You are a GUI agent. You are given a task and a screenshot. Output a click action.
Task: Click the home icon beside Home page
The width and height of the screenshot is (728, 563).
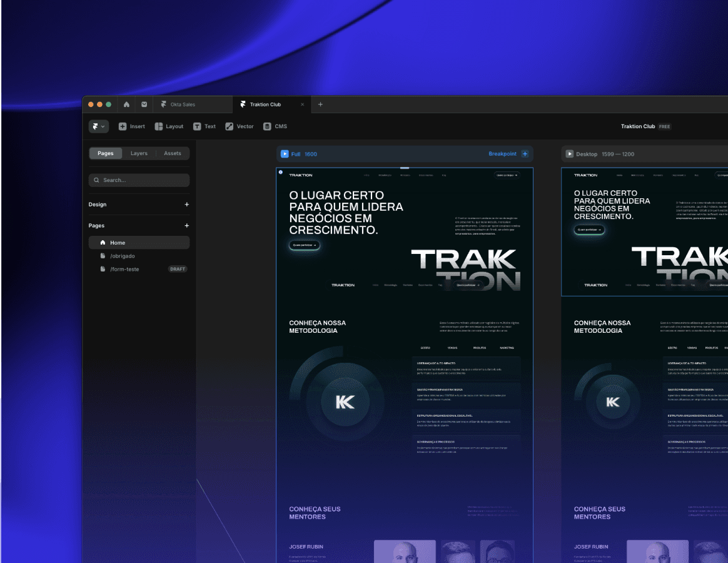[103, 243]
